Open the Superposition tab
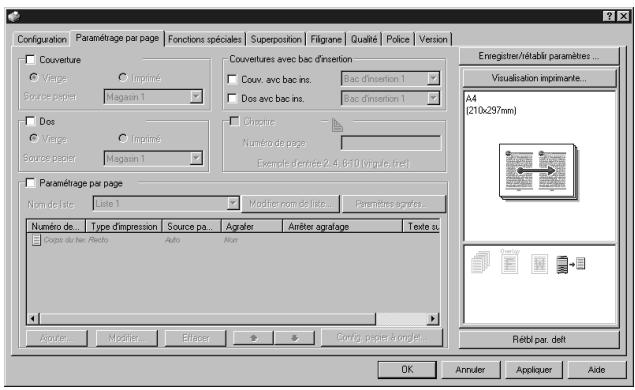 point(276,39)
